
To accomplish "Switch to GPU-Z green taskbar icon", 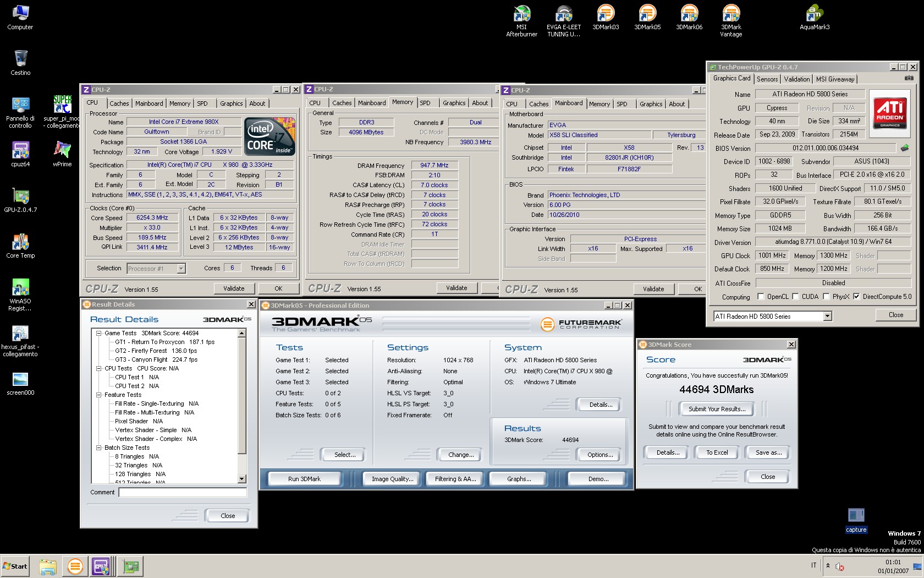I will (130, 566).
